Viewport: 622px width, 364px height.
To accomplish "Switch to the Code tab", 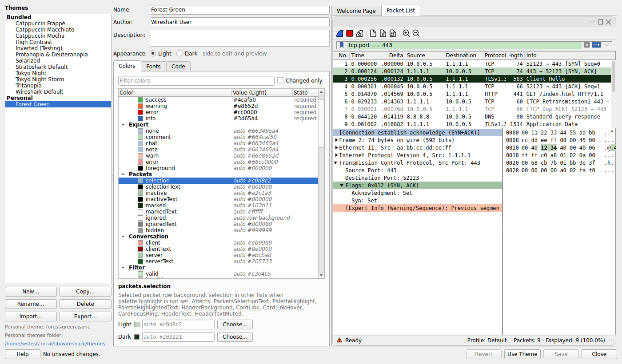I will click(x=178, y=66).
